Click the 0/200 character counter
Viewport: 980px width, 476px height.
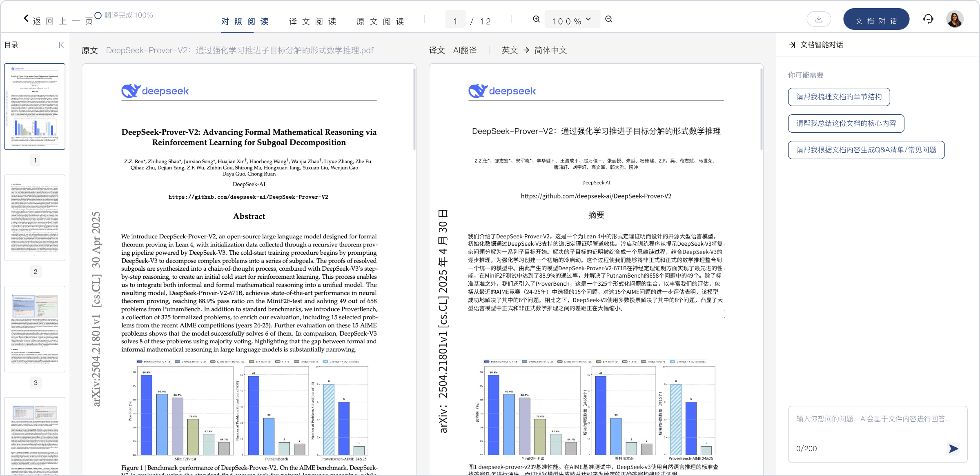tap(806, 449)
